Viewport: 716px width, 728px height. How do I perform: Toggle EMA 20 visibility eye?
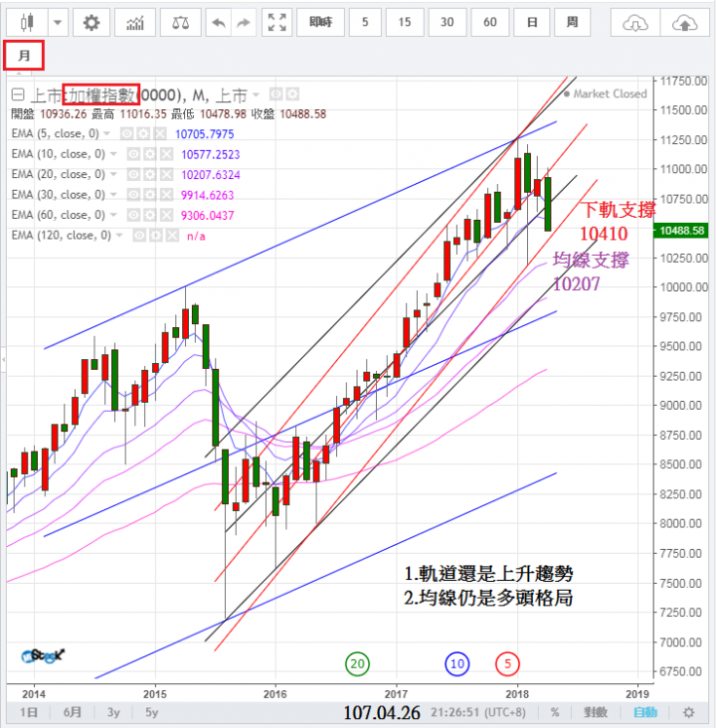click(x=133, y=175)
